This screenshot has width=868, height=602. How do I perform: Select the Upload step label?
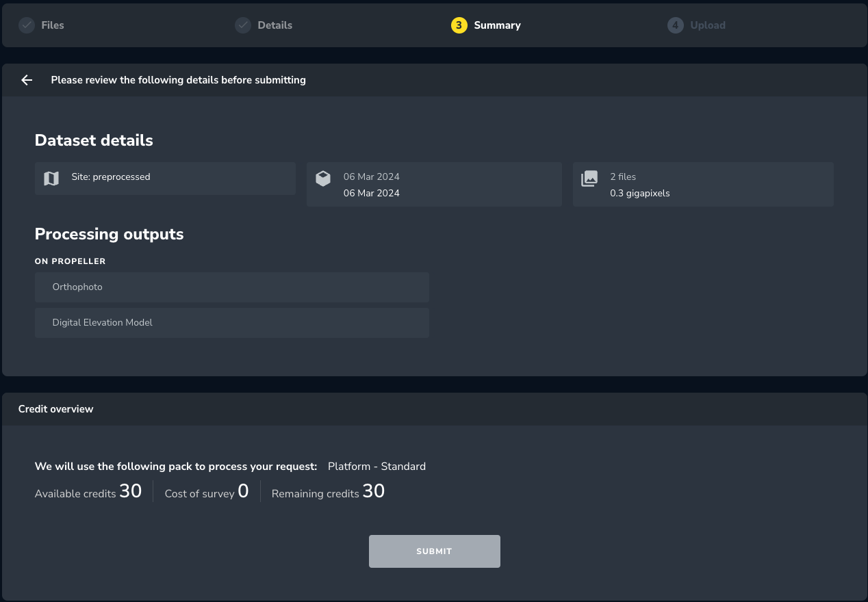pos(708,25)
